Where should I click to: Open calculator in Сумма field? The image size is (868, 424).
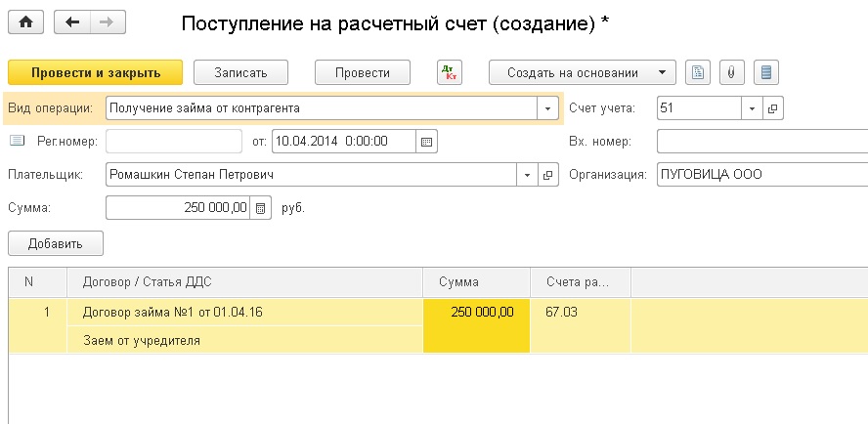click(x=260, y=208)
